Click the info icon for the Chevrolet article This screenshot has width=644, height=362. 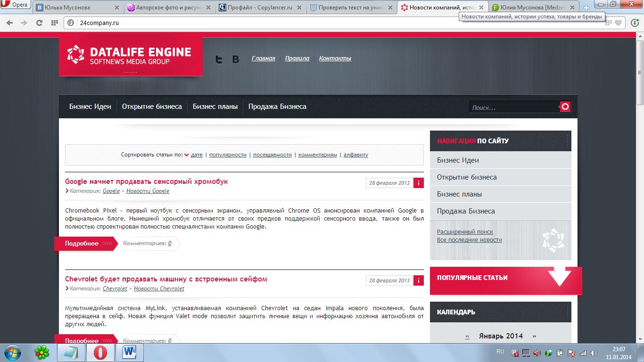419,280
